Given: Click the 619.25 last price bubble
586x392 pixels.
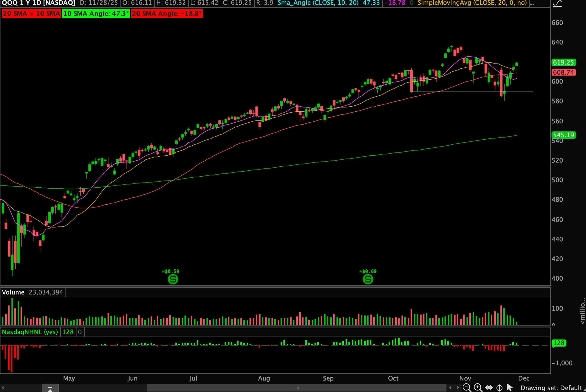Looking at the screenshot, I should pos(564,62).
